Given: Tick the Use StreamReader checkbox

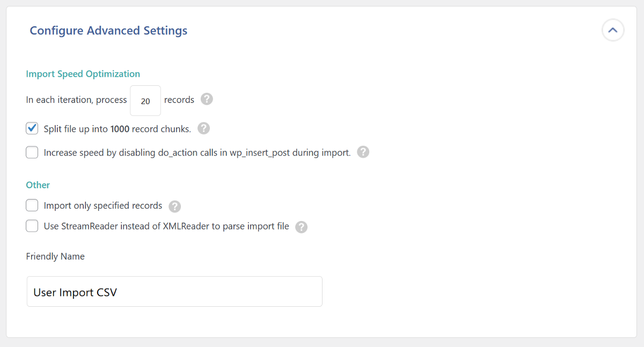Looking at the screenshot, I should 32,226.
